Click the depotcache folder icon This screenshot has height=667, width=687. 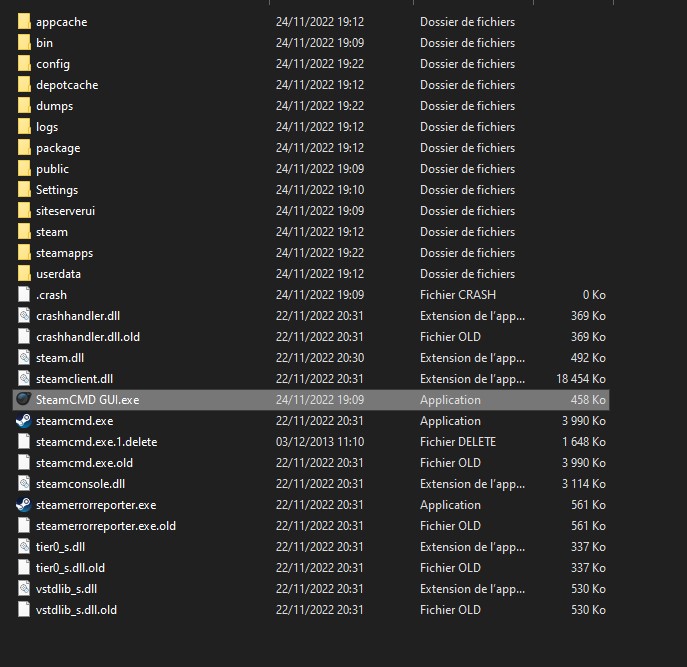[24, 84]
